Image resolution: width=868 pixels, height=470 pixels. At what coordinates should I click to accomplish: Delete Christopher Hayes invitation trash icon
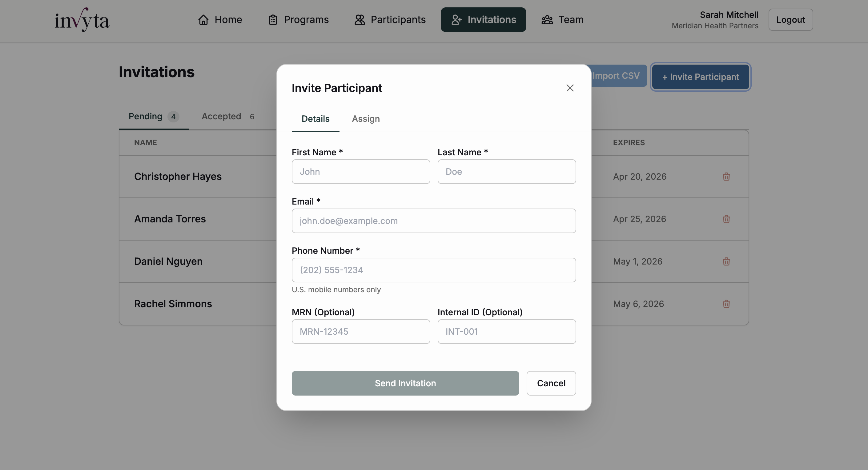(726, 177)
